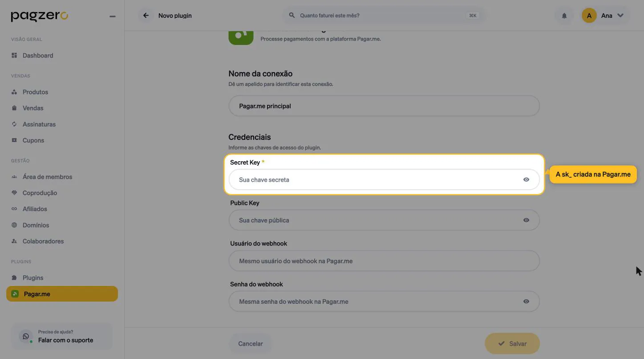This screenshot has height=359, width=644.
Task: Click the green Pagar.me plugin logo
Action: [241, 38]
